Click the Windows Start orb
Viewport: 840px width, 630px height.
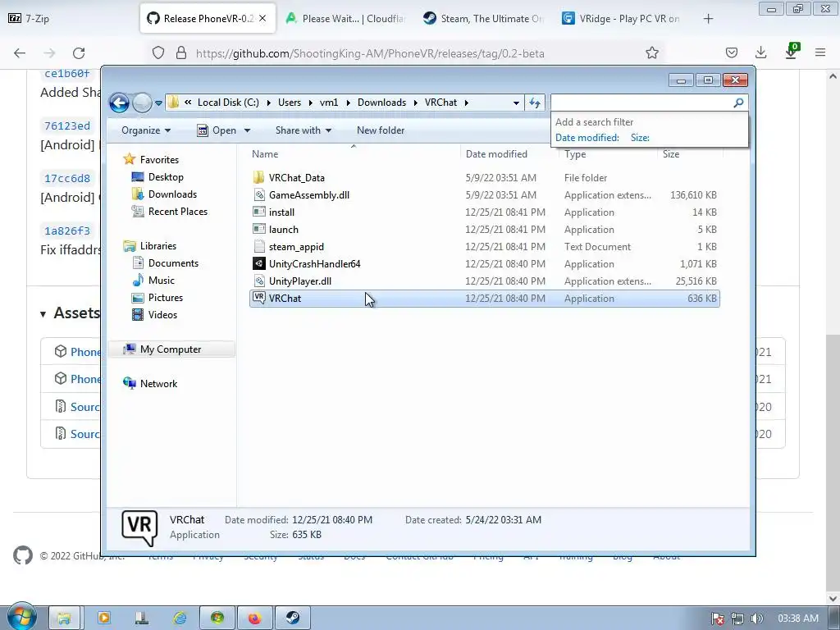click(x=22, y=617)
